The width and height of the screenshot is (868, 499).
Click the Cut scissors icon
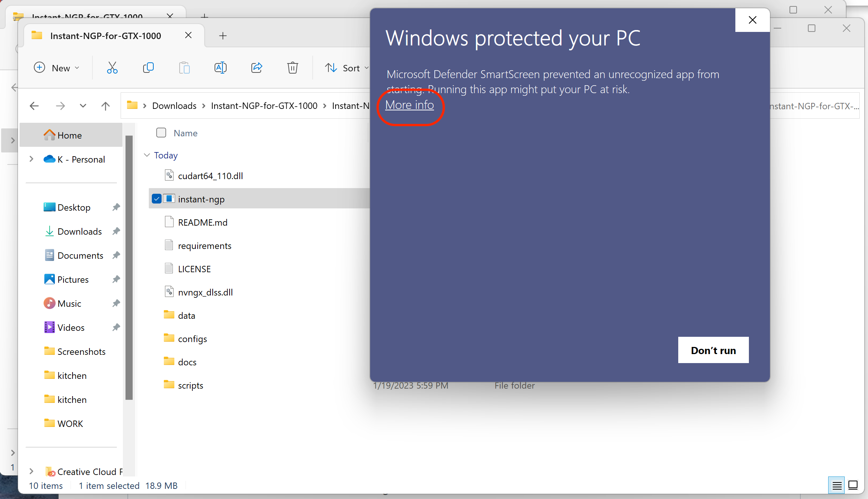point(112,68)
